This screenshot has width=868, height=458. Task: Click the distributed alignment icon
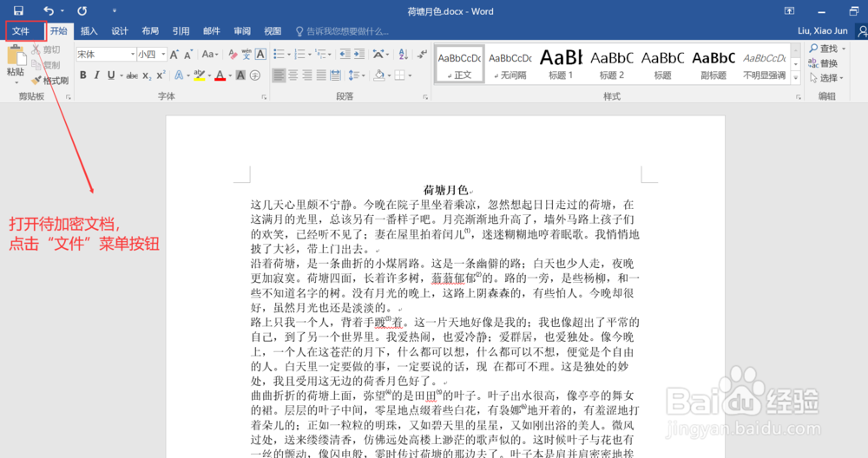(335, 75)
